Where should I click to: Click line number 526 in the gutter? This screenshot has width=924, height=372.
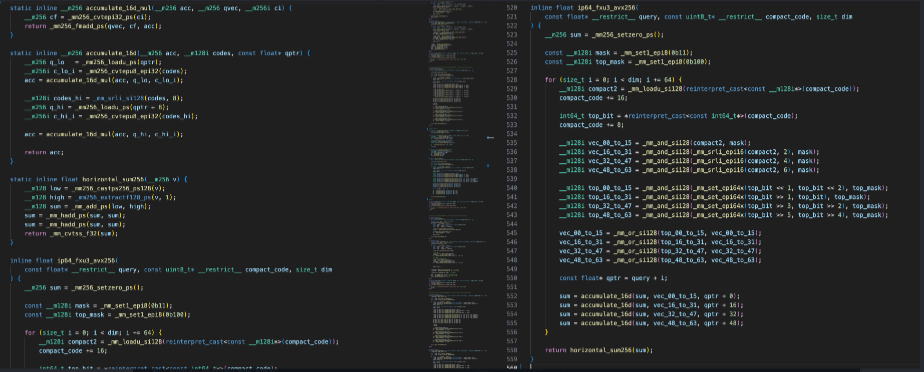pos(512,62)
